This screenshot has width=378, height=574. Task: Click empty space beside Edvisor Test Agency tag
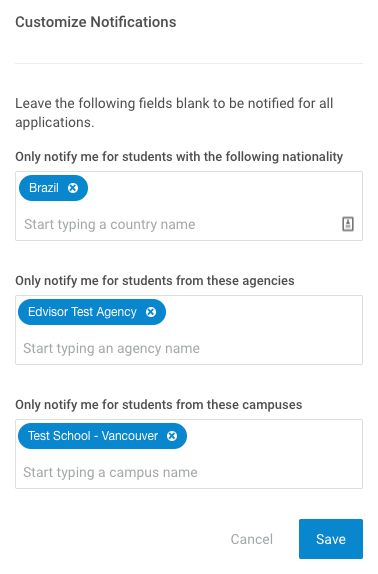263,312
